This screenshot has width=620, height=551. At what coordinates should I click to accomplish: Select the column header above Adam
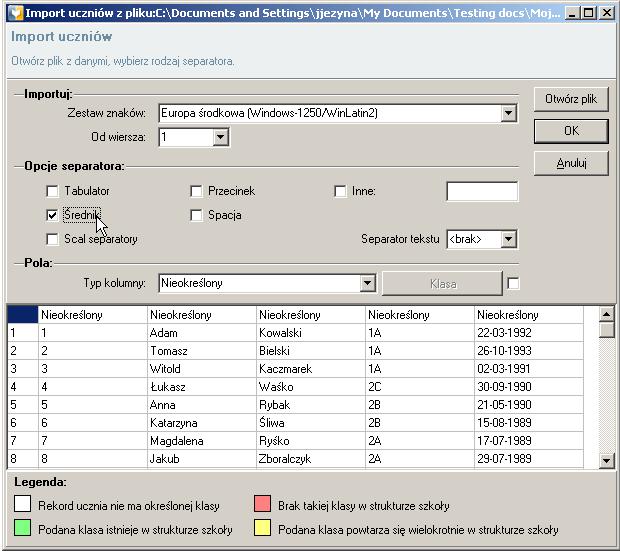pos(202,315)
